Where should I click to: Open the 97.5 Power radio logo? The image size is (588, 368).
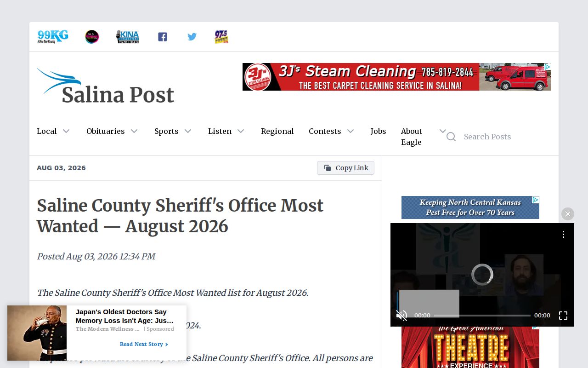point(221,37)
